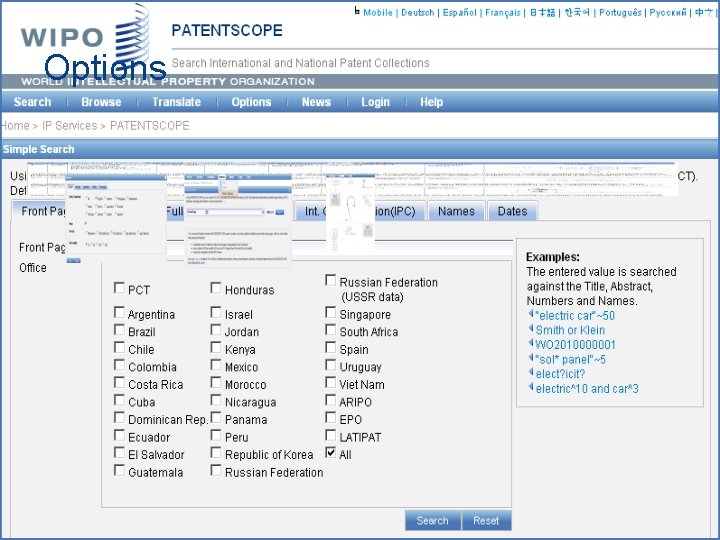Check the Singapore checkbox
Screen dimensions: 720x540
(x=331, y=313)
